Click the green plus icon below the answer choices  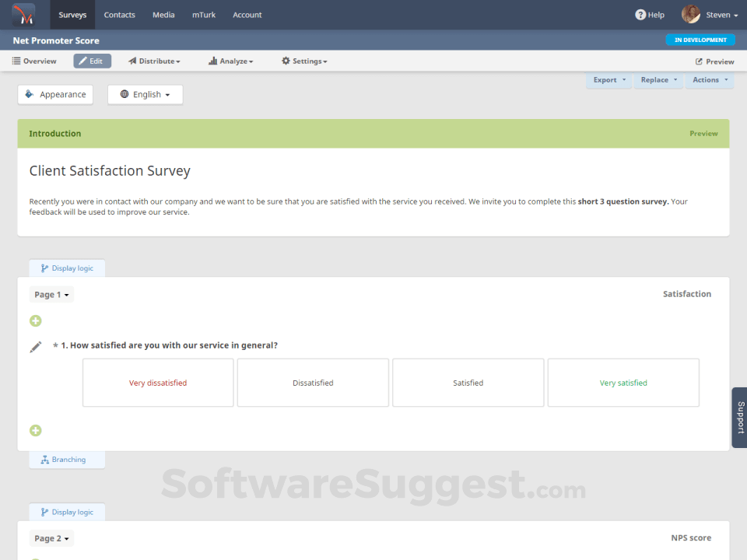35,430
